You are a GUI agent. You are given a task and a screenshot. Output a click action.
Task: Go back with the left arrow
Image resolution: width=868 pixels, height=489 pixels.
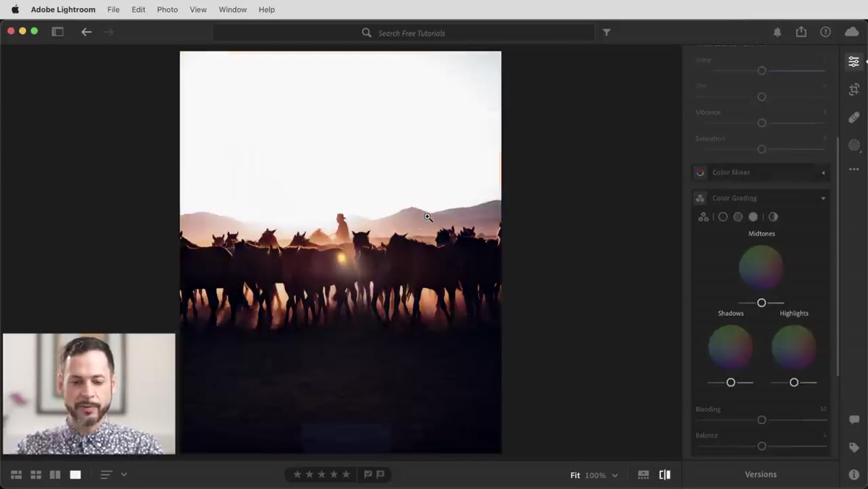pos(86,32)
